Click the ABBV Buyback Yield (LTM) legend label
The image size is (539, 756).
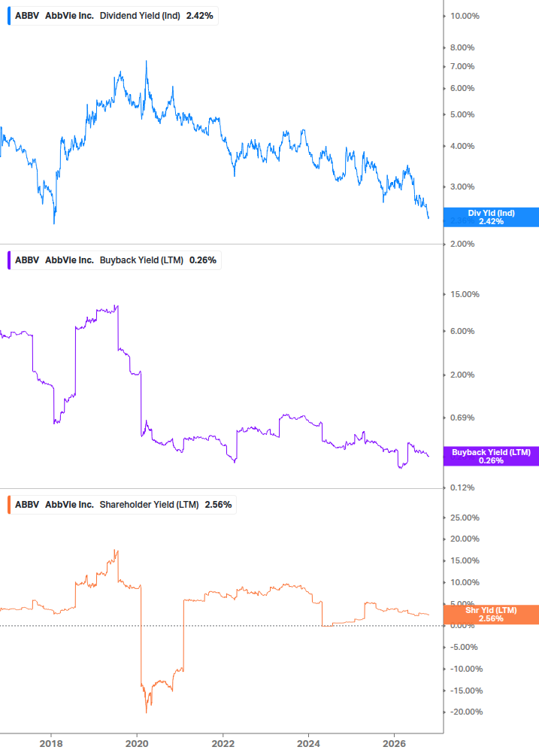(114, 260)
